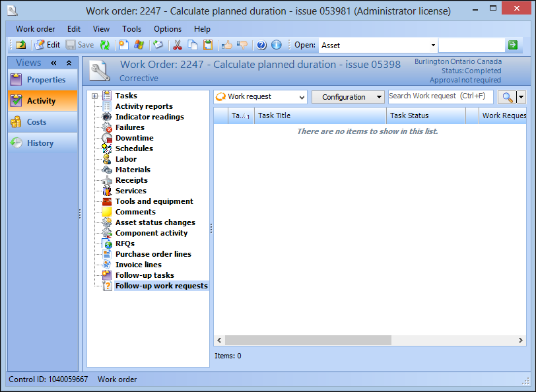Click the Search Work request field
The height and width of the screenshot is (392, 536).
pos(441,97)
